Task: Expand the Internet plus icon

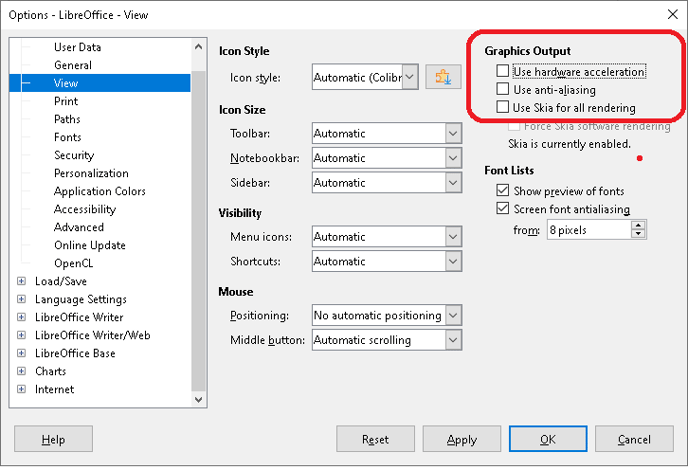Action: coord(21,389)
